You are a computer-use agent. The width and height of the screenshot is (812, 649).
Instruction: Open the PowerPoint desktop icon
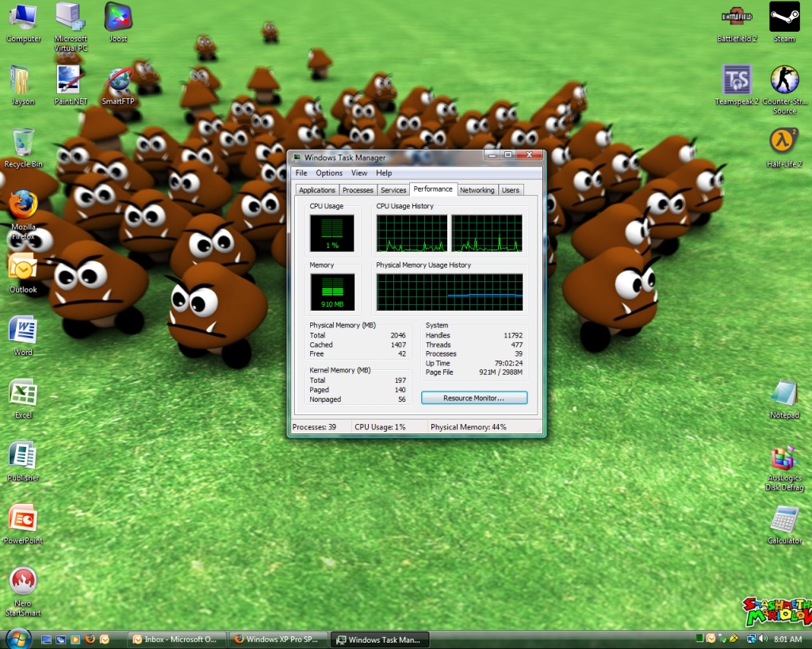click(23, 525)
